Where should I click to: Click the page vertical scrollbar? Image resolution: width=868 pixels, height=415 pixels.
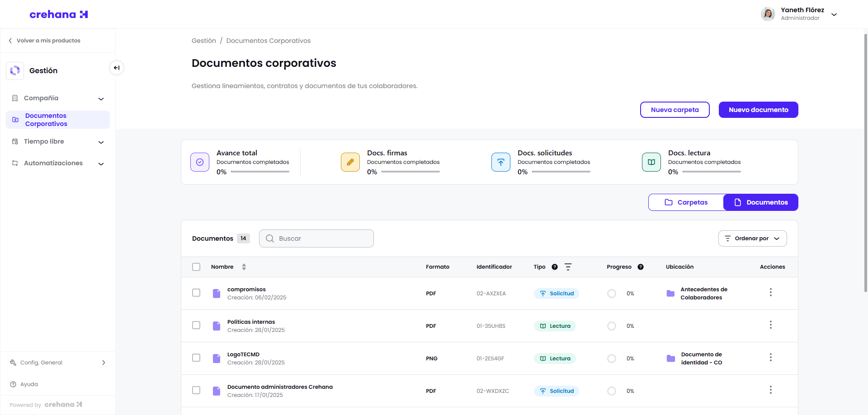[866, 163]
